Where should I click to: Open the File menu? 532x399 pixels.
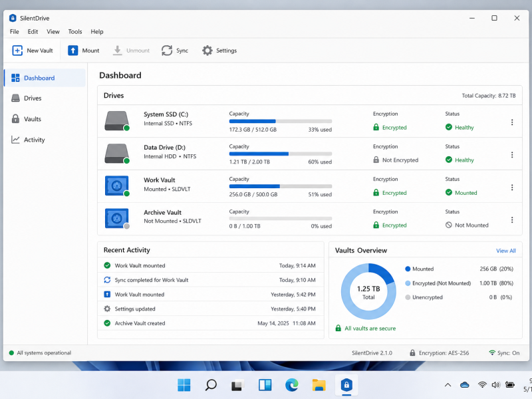click(14, 31)
